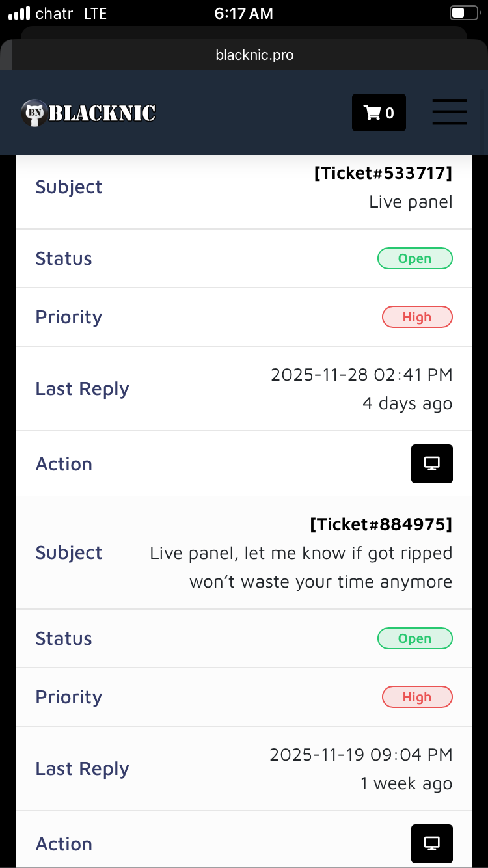This screenshot has height=868, width=488.
Task: View ticket #884975 via monitor icon
Action: pyautogui.click(x=431, y=844)
